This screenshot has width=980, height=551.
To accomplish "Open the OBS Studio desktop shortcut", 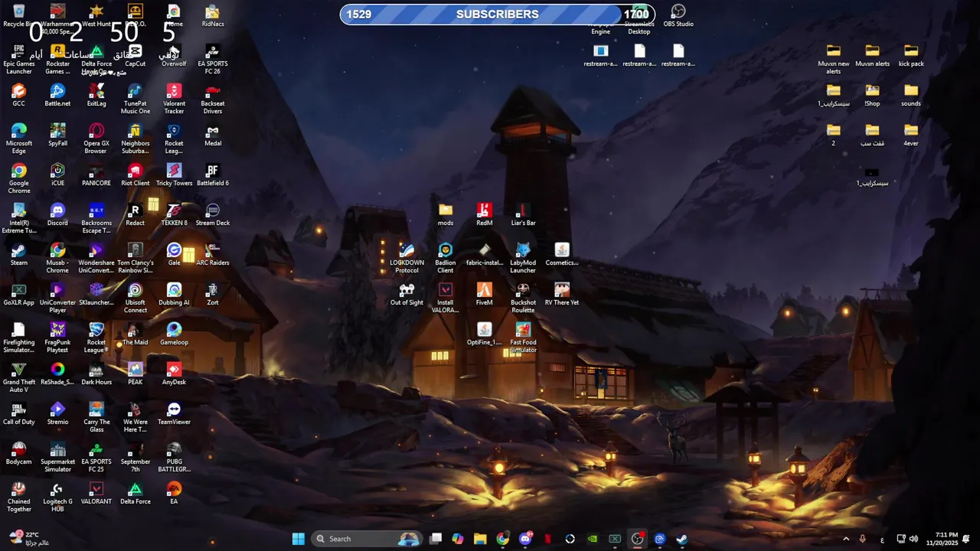I will coord(678,16).
